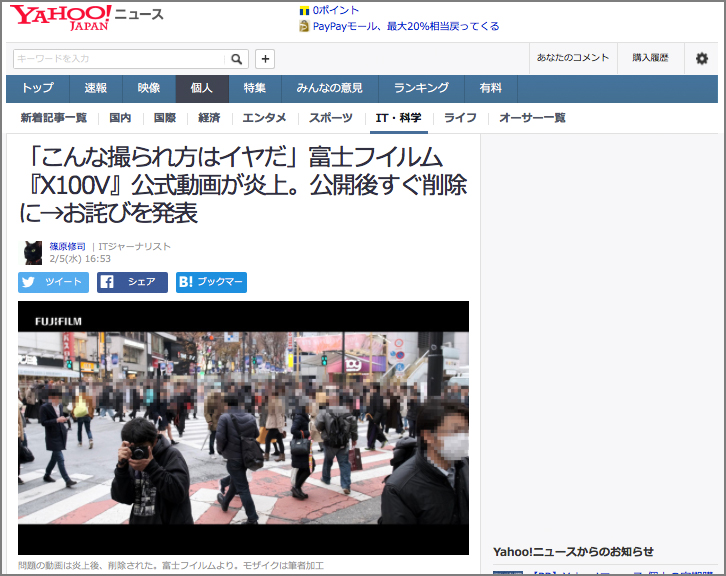Click the Yahoo! Japan logo
The height and width of the screenshot is (576, 726).
[x=60, y=17]
